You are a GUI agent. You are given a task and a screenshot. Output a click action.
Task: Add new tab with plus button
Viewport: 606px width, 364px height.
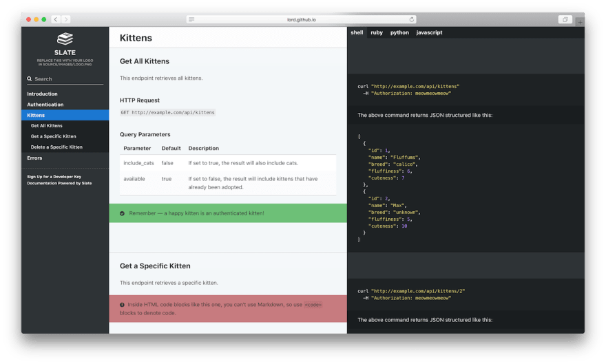[580, 22]
